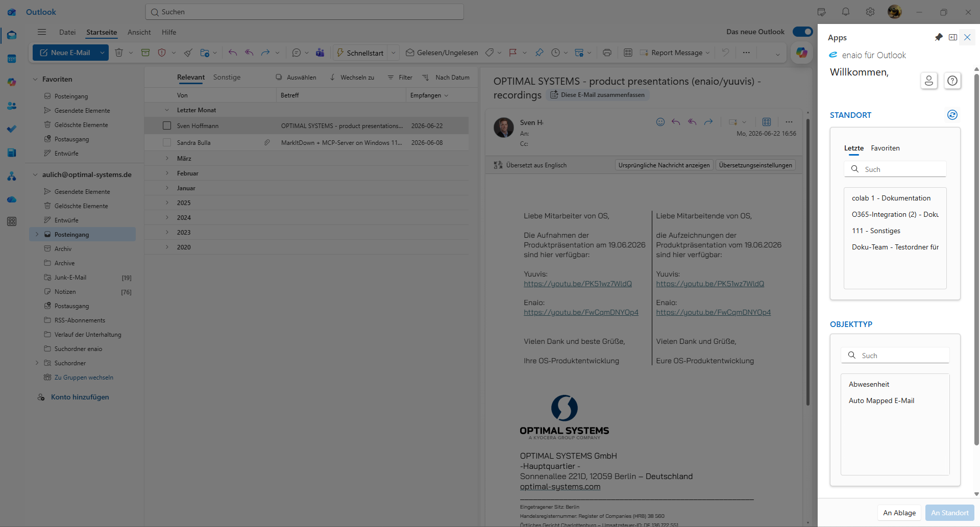Print the message with the printer icon

click(607, 53)
